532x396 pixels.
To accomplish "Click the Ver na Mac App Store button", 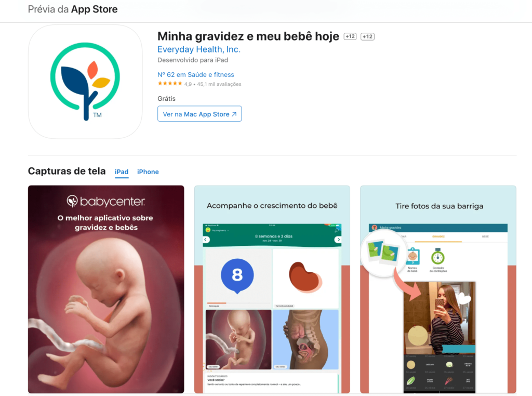I will point(199,114).
